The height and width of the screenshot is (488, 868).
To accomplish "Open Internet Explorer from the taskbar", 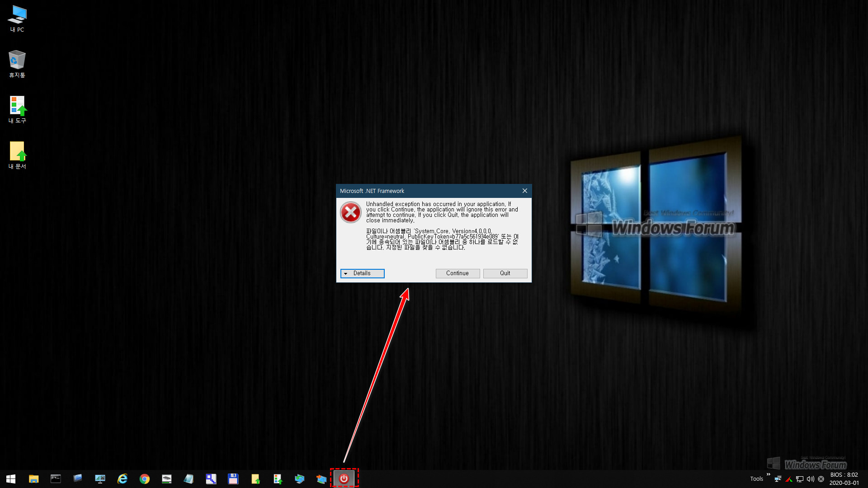I will click(x=123, y=479).
